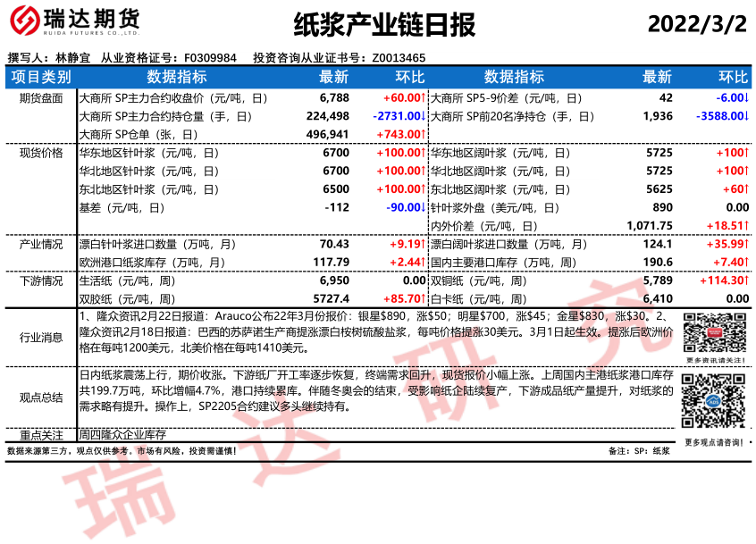Click the 行业消息 section label

(40, 337)
